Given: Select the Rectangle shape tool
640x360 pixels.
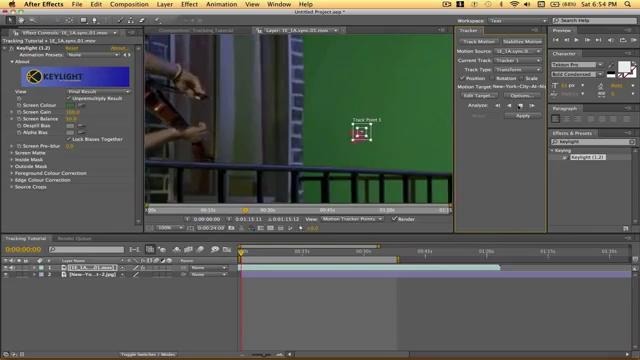Looking at the screenshot, I should coord(84,20).
